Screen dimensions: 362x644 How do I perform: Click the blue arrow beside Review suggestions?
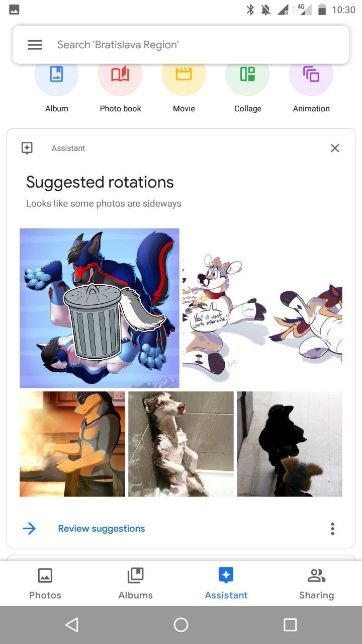(29, 528)
